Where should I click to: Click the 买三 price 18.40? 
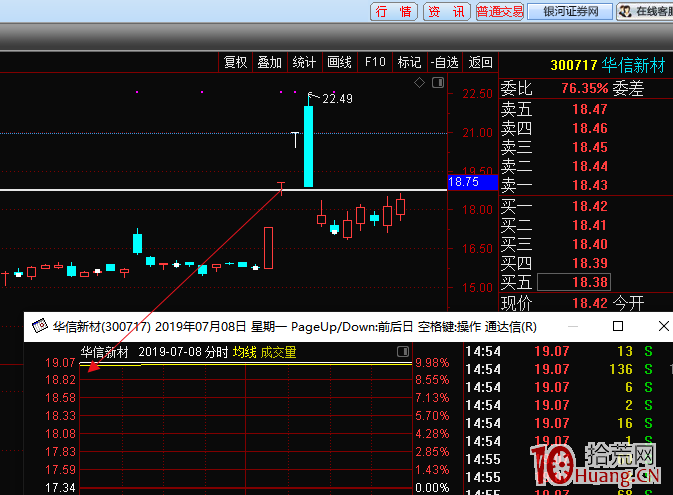pos(590,244)
